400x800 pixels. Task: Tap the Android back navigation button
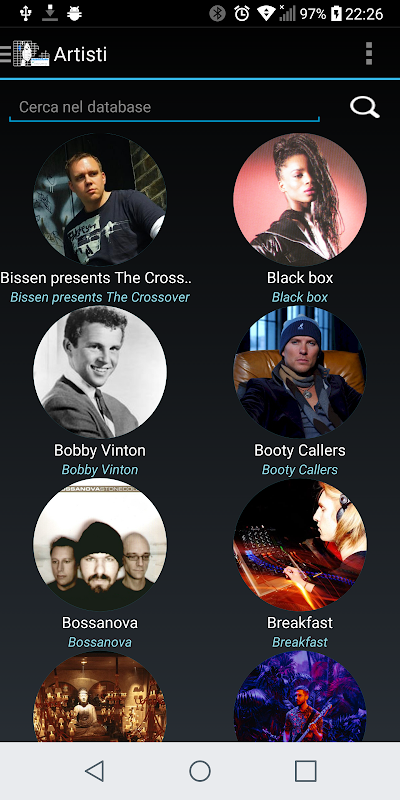(95, 770)
